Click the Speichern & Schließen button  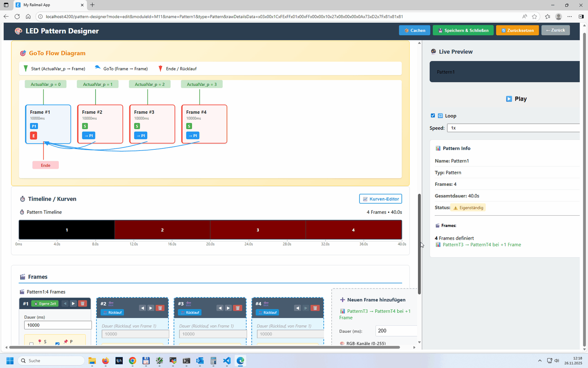[463, 30]
